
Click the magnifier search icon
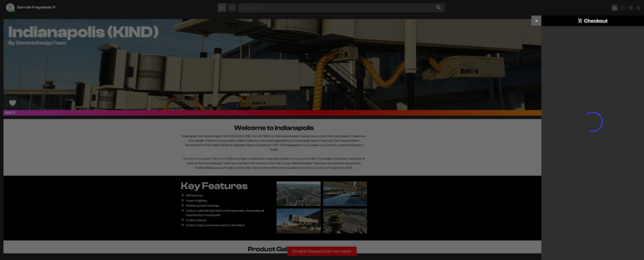point(439,8)
